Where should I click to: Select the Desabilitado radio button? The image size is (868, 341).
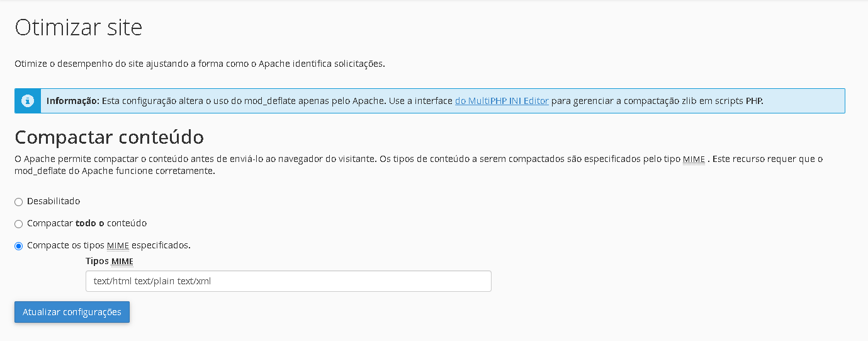19,202
